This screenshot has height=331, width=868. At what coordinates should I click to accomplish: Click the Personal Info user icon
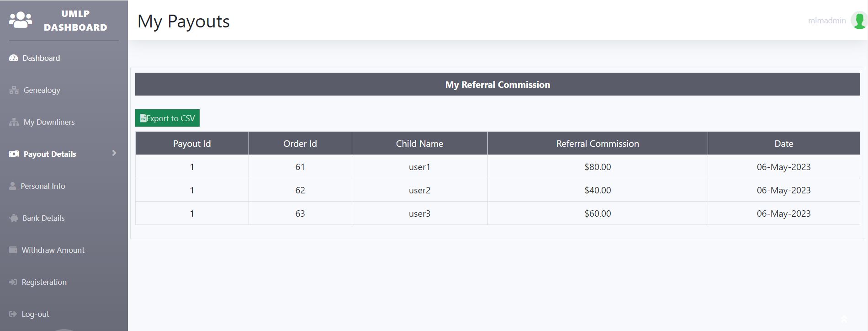(13, 186)
